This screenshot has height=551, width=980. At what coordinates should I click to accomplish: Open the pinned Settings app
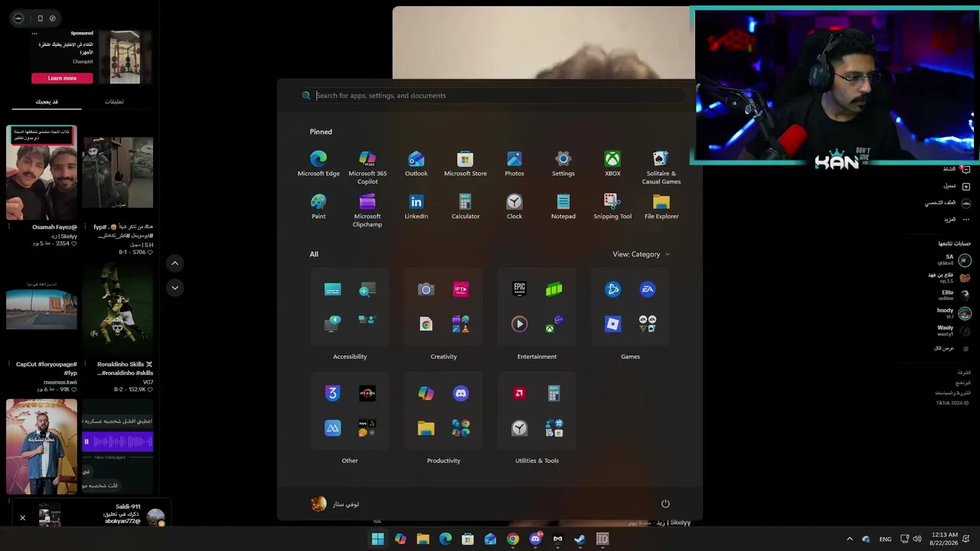coord(563,164)
